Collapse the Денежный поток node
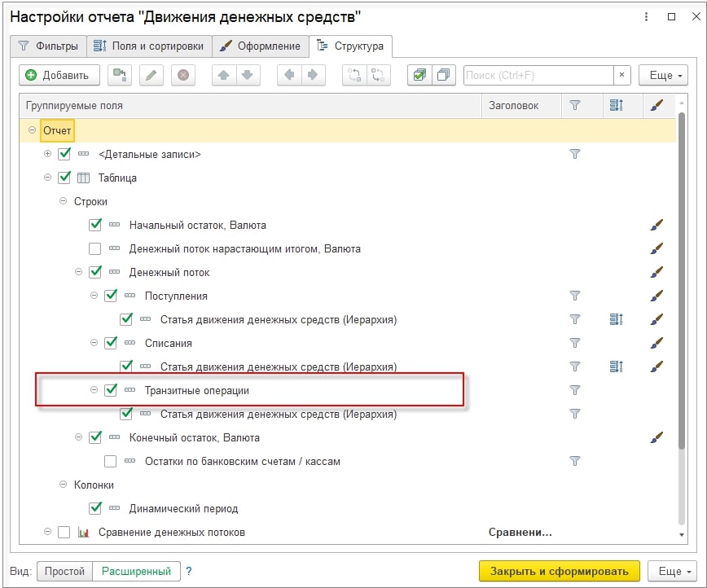 pos(78,271)
